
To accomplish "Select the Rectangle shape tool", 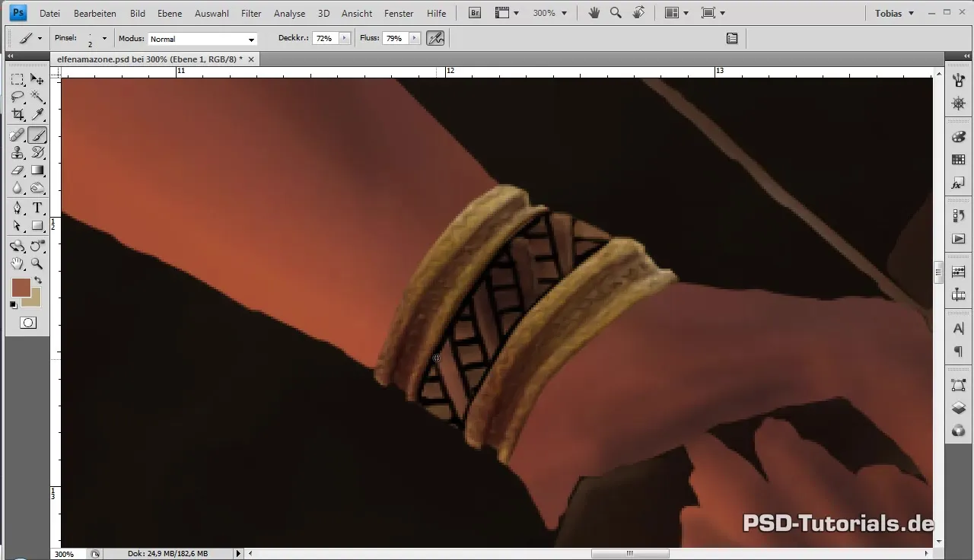I will click(37, 226).
